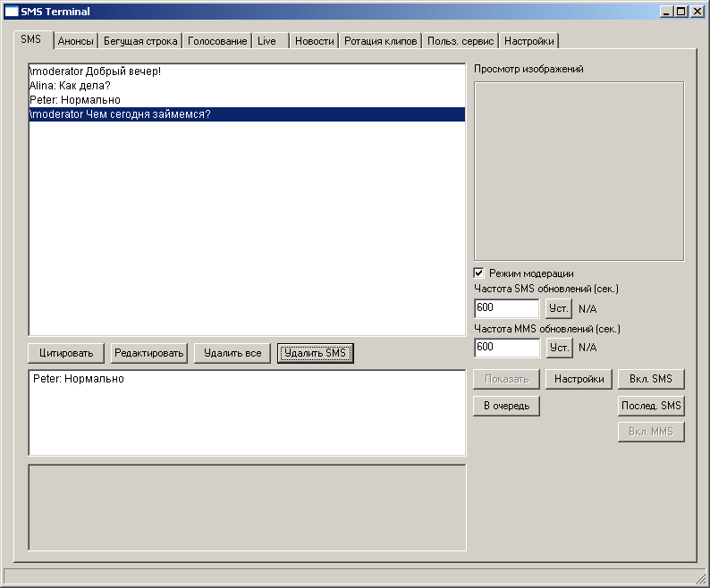Open the Настройки tab at top
This screenshot has width=710, height=588.
tap(528, 41)
